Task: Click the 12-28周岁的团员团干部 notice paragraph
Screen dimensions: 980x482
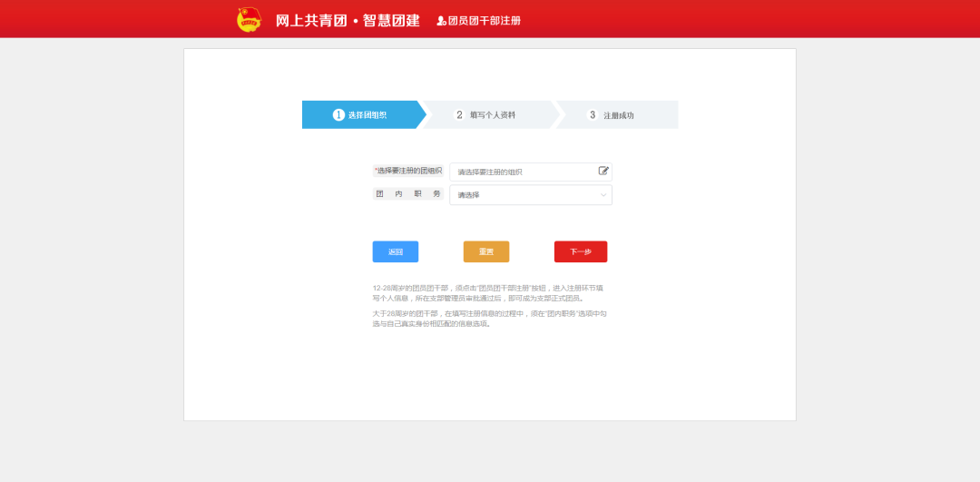Action: [x=488, y=293]
